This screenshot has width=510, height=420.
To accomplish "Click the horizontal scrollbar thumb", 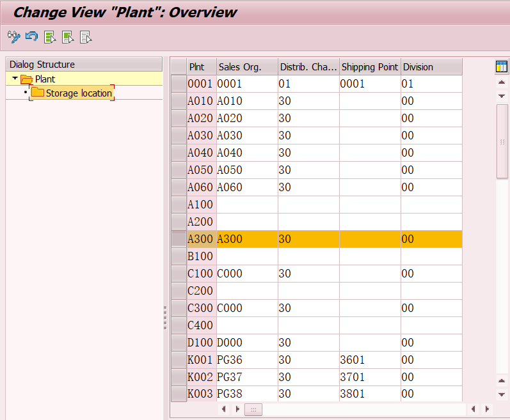I will pyautogui.click(x=253, y=410).
